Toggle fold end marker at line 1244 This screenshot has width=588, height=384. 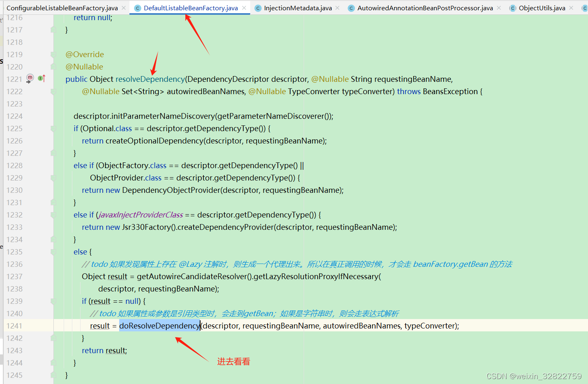53,363
